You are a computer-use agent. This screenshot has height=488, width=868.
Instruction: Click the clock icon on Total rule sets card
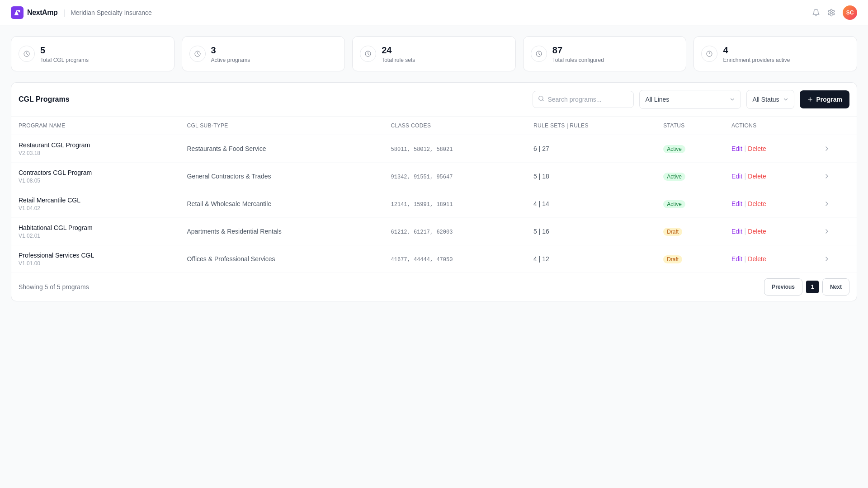click(368, 54)
